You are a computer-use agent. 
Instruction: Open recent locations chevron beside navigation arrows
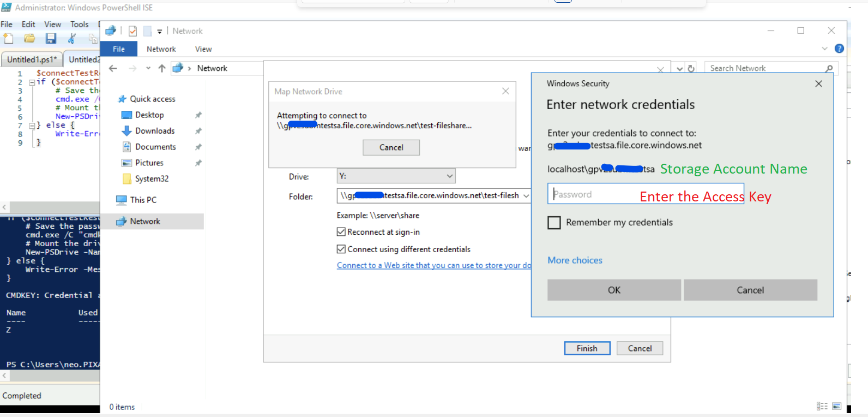(x=148, y=68)
